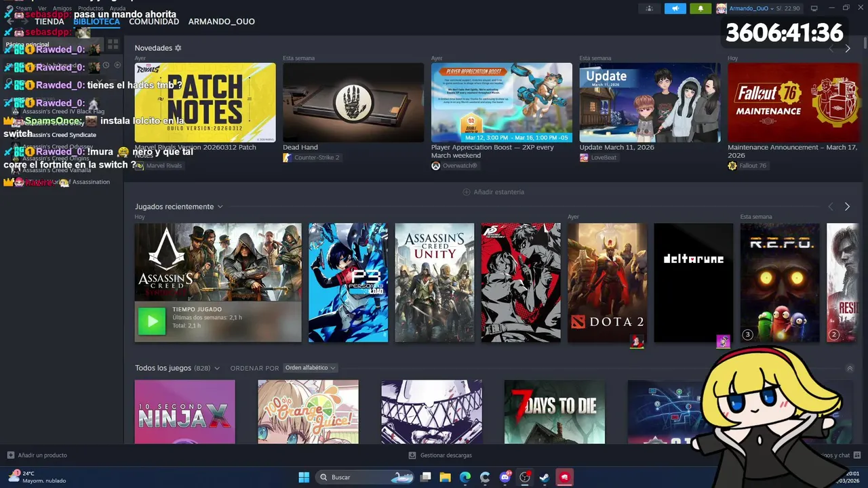Open the weather widget showing 24°C
This screenshot has width=868, height=488.
(x=37, y=477)
